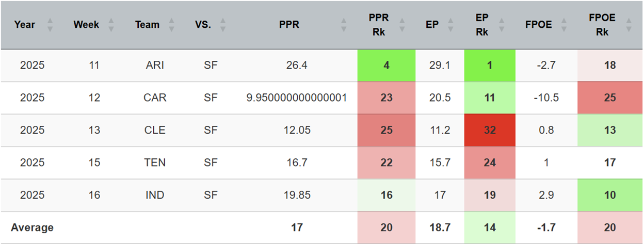Click the sort arrows in PPR column
The width and height of the screenshot is (644, 244).
[344, 25]
